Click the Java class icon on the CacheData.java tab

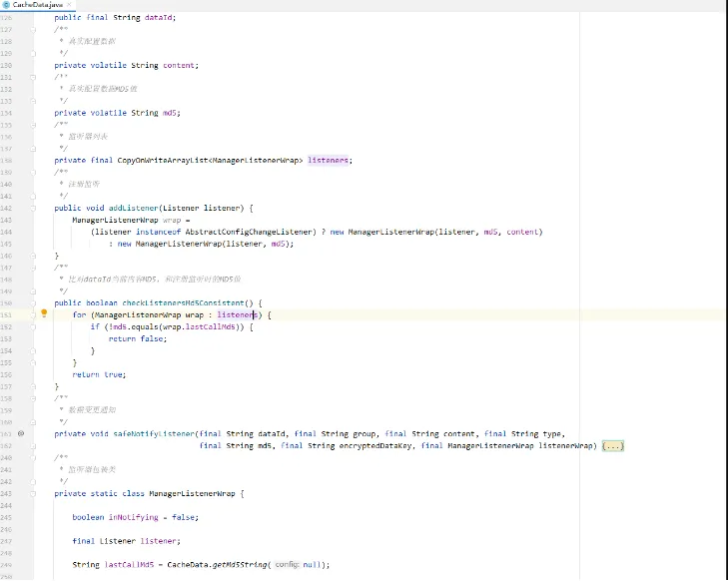point(7,5)
